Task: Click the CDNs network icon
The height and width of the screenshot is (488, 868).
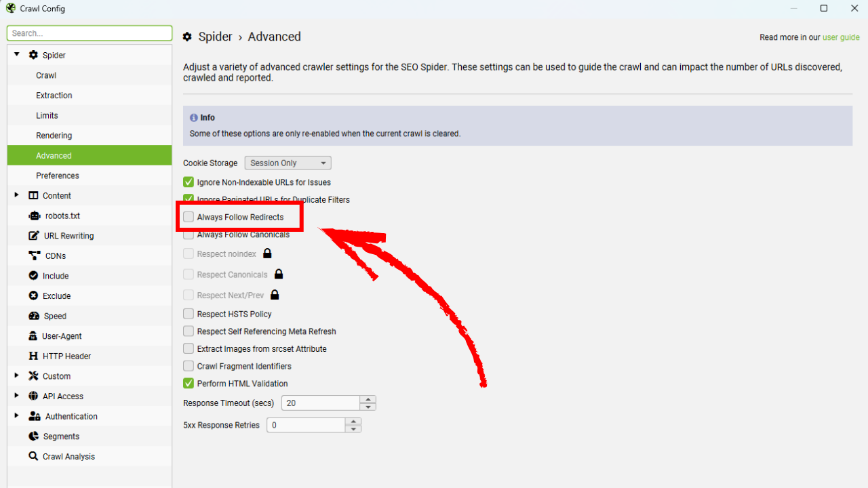Action: tap(34, 256)
